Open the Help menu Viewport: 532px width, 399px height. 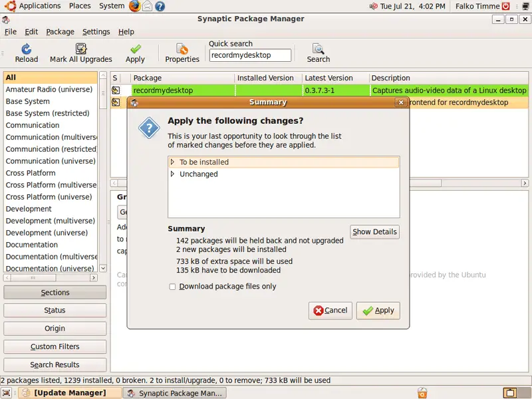point(126,31)
